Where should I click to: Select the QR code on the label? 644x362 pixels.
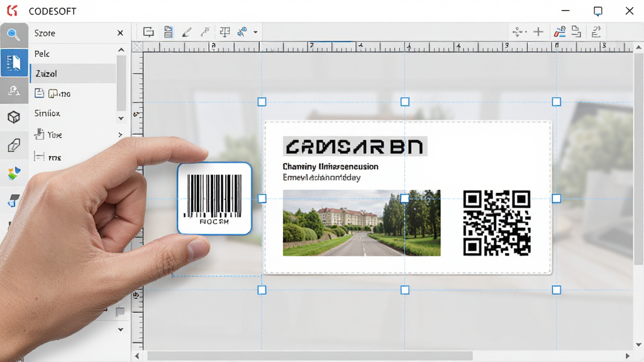click(497, 223)
